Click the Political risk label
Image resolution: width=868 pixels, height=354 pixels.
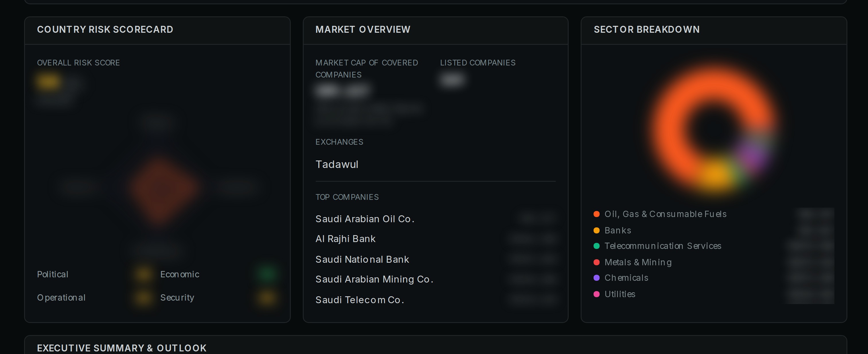tap(52, 274)
